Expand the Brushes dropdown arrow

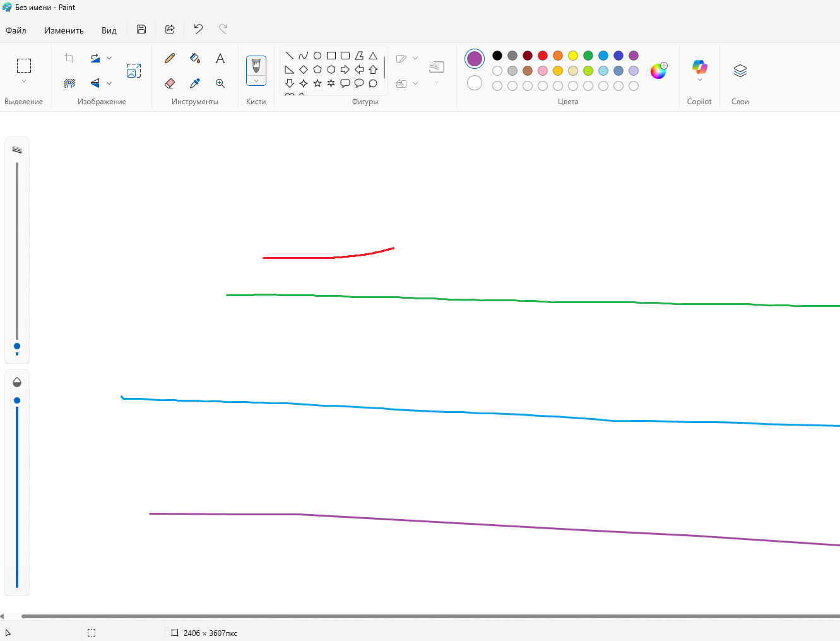[256, 81]
